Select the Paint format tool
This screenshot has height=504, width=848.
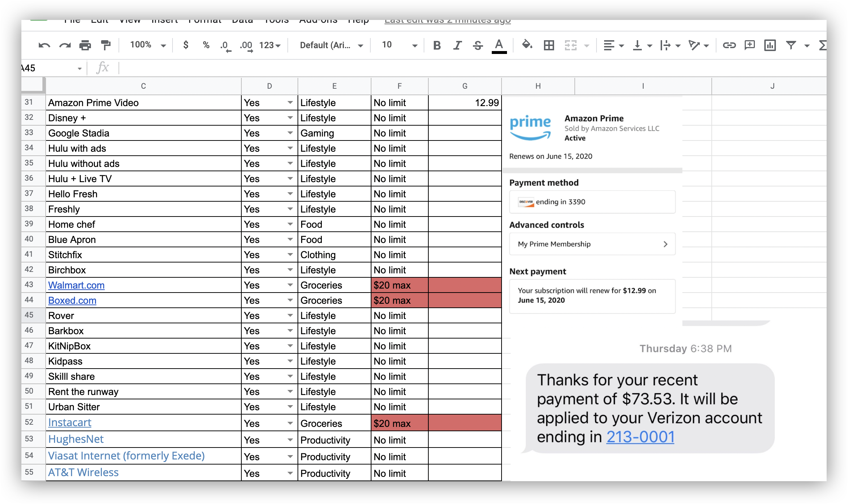105,45
